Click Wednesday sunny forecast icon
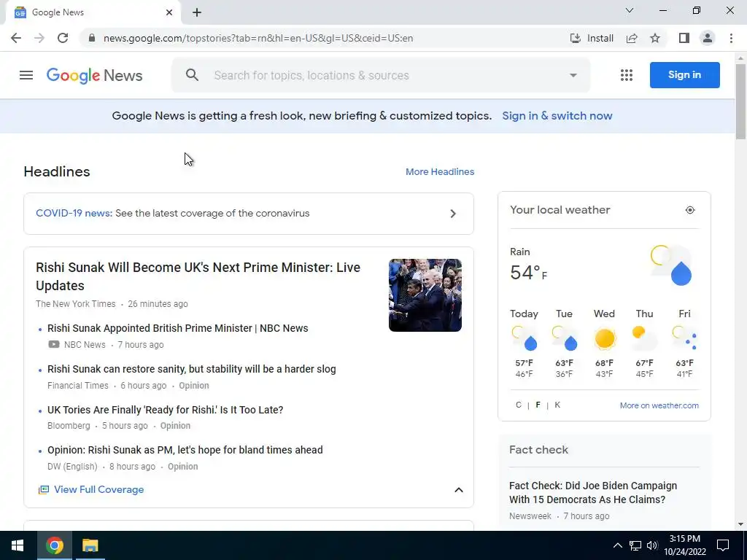The width and height of the screenshot is (747, 560). pyautogui.click(x=605, y=338)
